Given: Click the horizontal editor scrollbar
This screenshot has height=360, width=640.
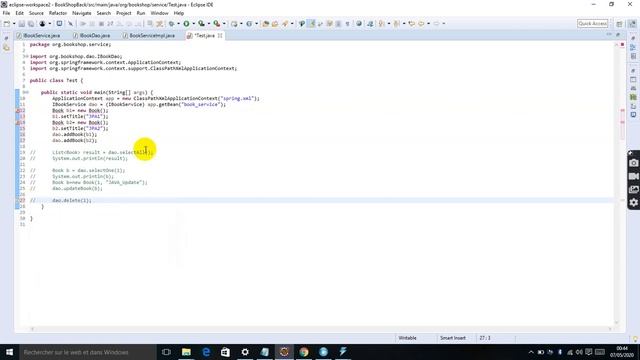Looking at the screenshot, I should (x=321, y=329).
